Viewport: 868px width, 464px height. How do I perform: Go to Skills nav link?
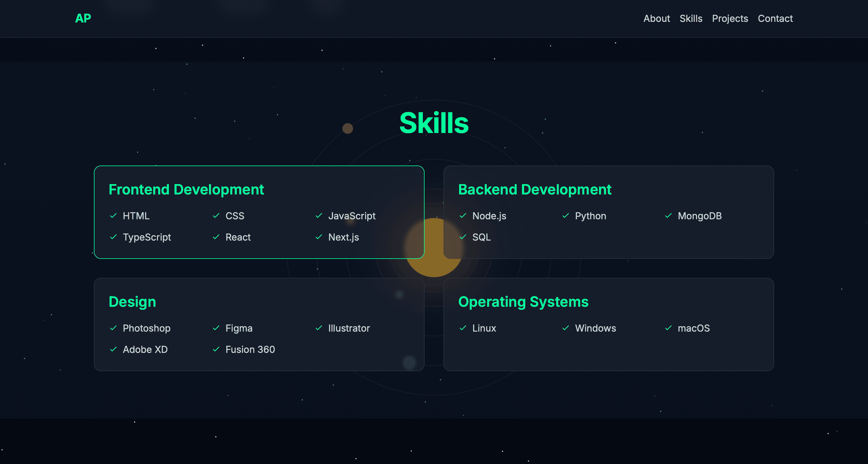[691, 19]
